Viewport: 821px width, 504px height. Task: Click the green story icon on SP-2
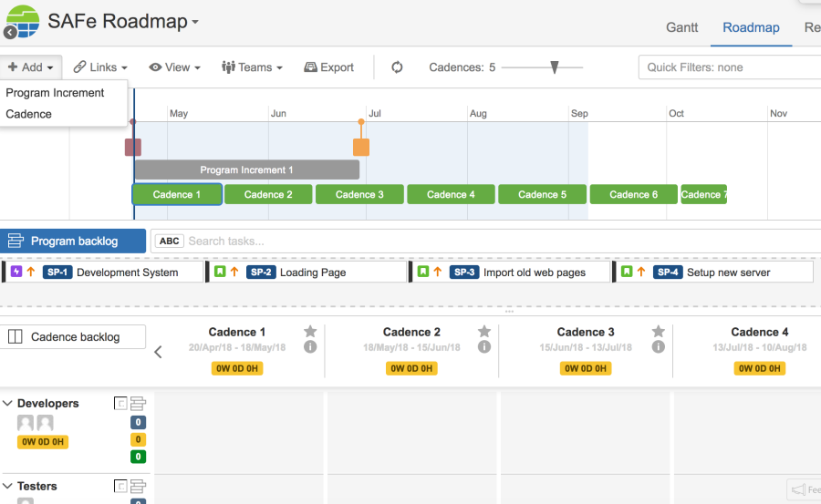point(220,272)
